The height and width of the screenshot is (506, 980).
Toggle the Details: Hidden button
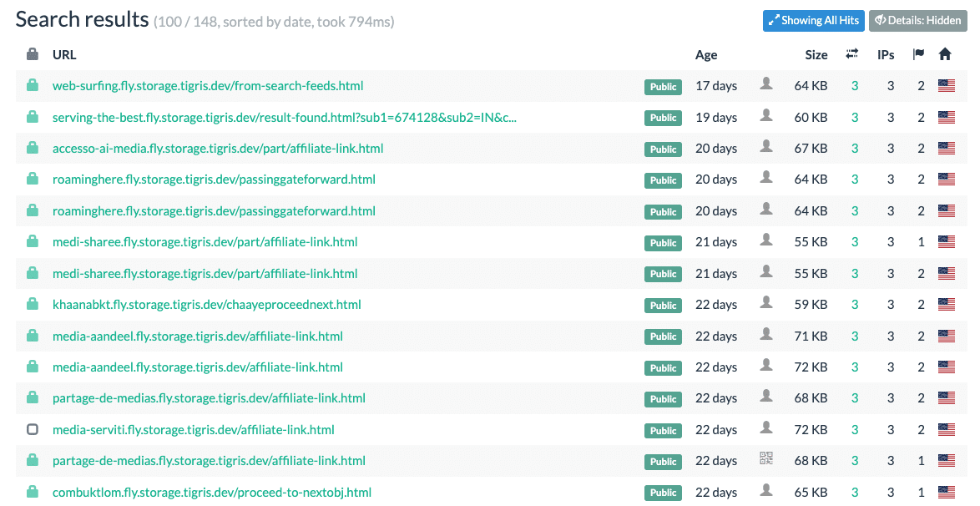click(x=917, y=21)
